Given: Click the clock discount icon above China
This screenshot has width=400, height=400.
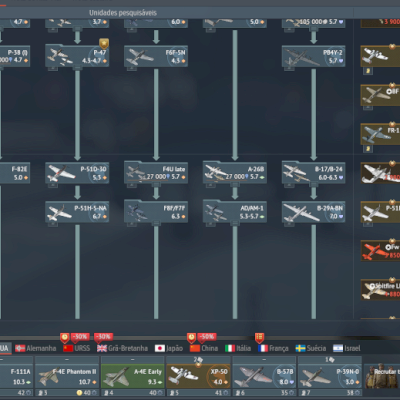Looking at the screenshot, I should [191, 338].
